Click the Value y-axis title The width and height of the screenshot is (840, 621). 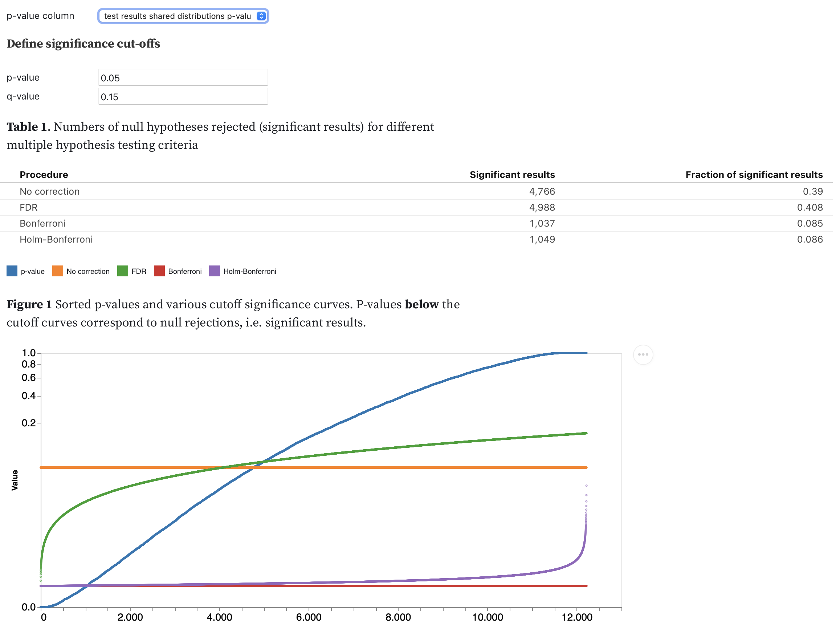pos(15,480)
